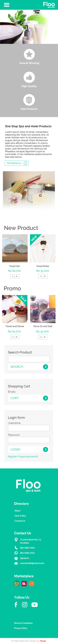Image resolution: width=58 pixels, height=644 pixels.
Task: Select the Safe Products shield icon
Action: 29,100
